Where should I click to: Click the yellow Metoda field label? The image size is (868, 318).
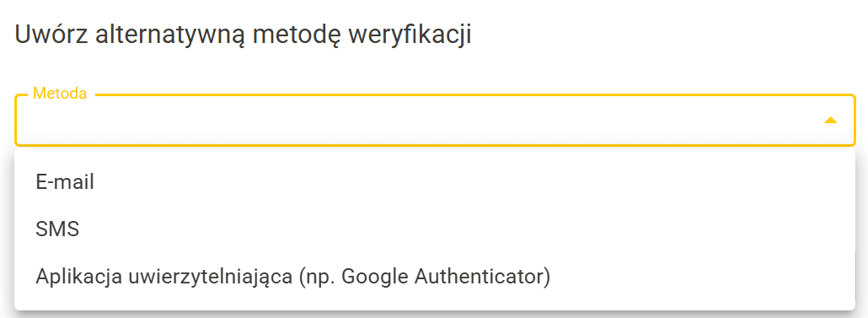coord(60,93)
